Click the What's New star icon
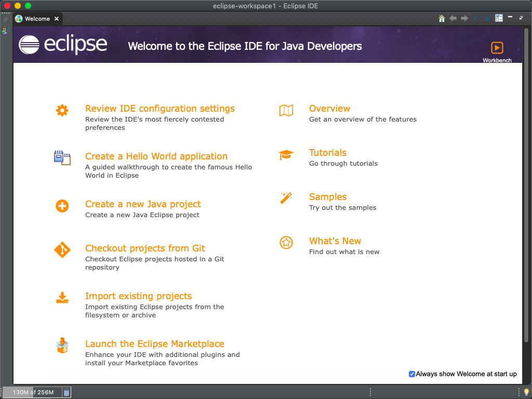The width and height of the screenshot is (532, 399). click(x=286, y=243)
